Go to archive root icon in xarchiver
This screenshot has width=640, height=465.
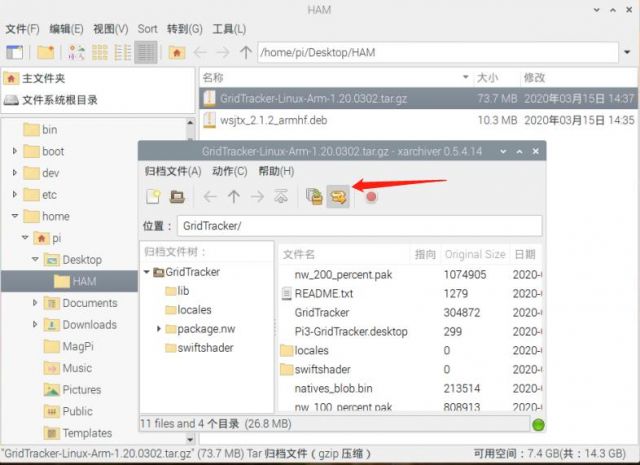click(x=281, y=197)
